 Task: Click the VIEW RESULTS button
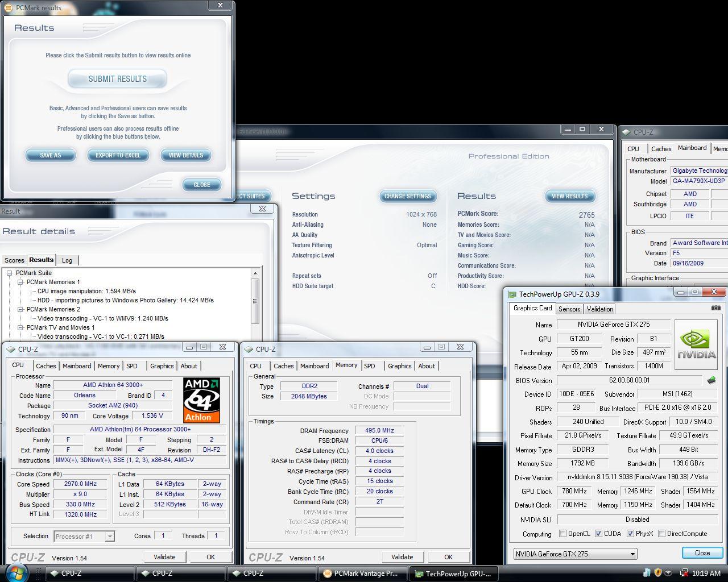click(x=569, y=196)
